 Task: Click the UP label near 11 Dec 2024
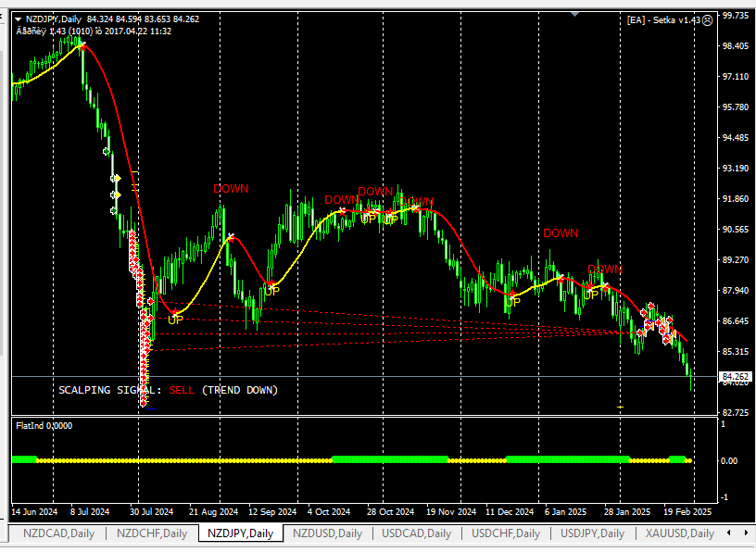click(512, 302)
